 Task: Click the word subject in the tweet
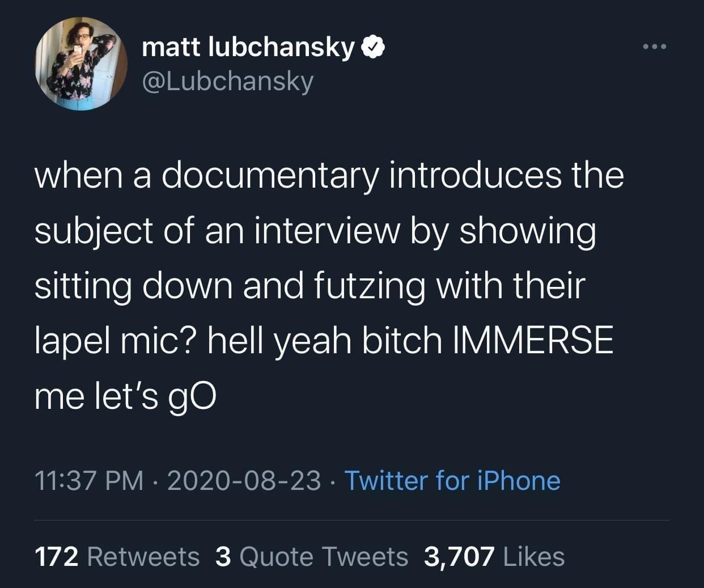[94, 231]
